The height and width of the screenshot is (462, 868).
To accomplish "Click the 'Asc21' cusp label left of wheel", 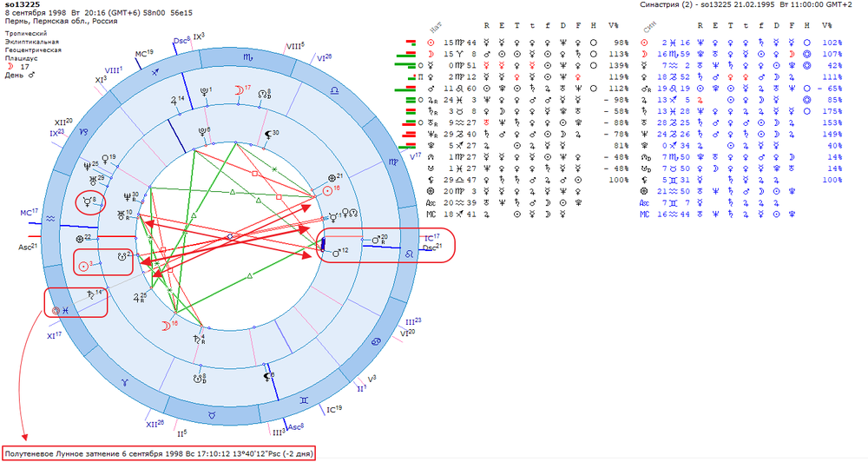I will click(28, 247).
